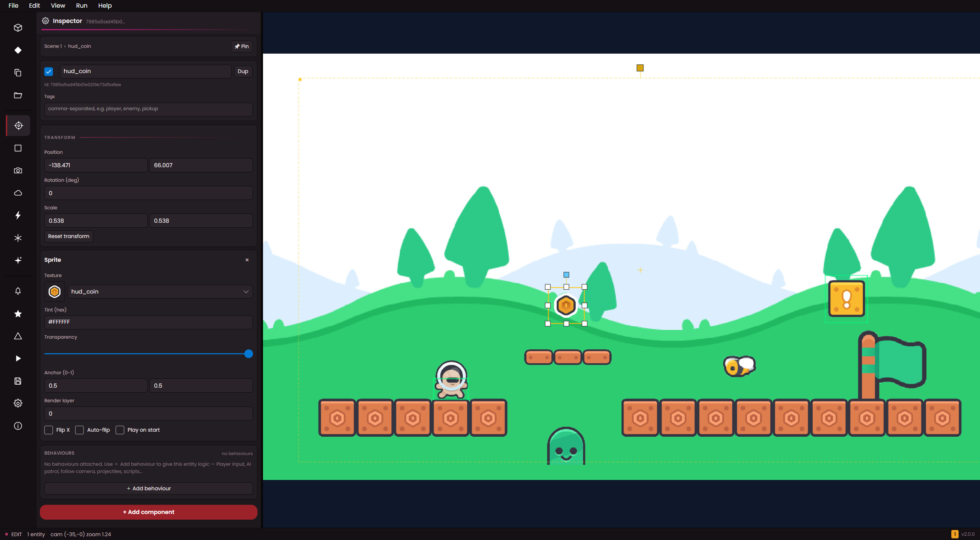980x540 pixels.
Task: Enable the Play on start checkbox
Action: pyautogui.click(x=120, y=430)
